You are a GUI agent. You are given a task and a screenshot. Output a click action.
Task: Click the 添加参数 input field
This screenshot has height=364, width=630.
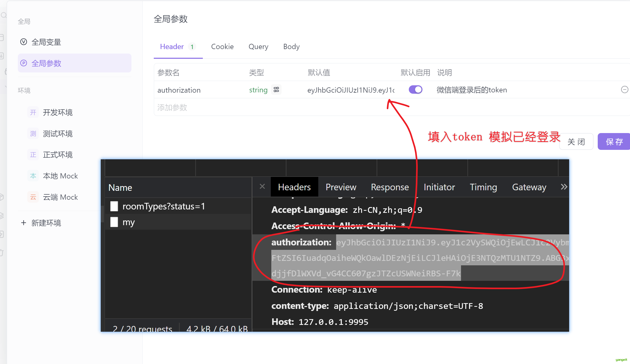coord(172,107)
